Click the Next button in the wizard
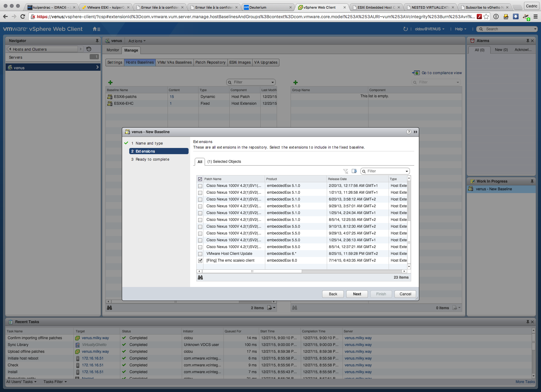The image size is (541, 392). pos(357,294)
